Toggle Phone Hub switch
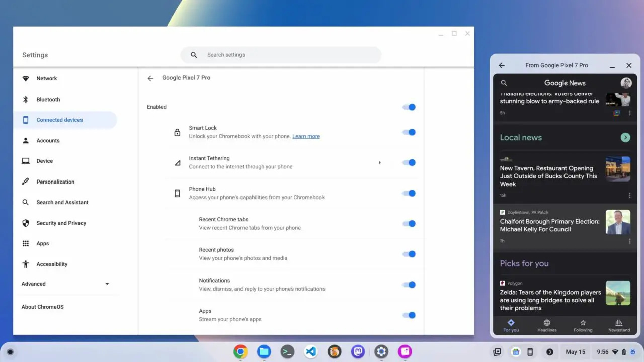644x362 pixels. [x=409, y=194]
